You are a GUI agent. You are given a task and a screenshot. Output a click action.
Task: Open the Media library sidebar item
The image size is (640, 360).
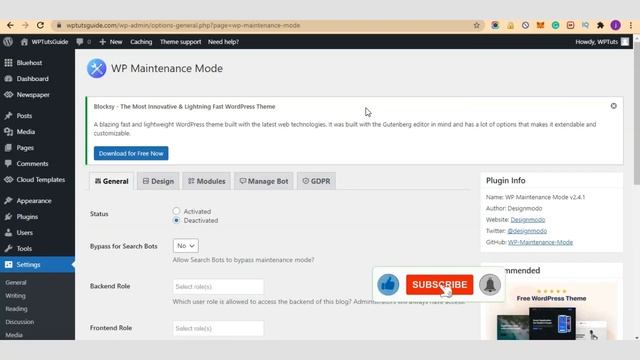[x=37, y=132]
